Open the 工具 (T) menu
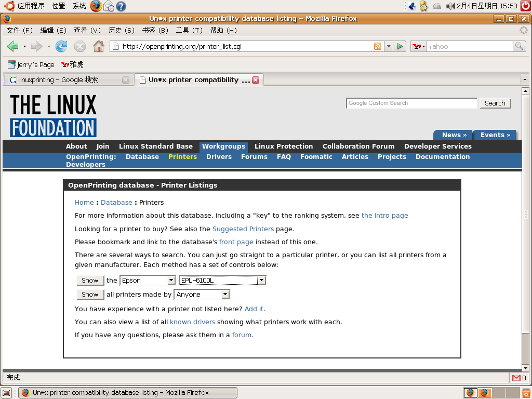The width and height of the screenshot is (532, 399). click(189, 31)
